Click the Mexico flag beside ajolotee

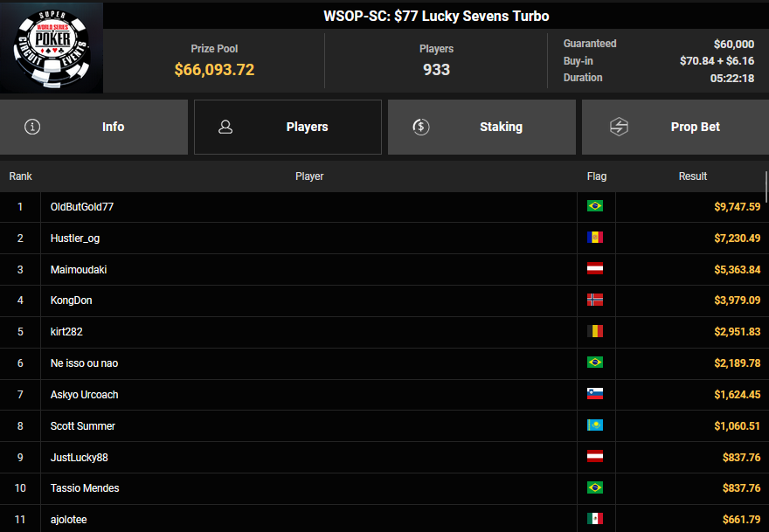point(595,519)
